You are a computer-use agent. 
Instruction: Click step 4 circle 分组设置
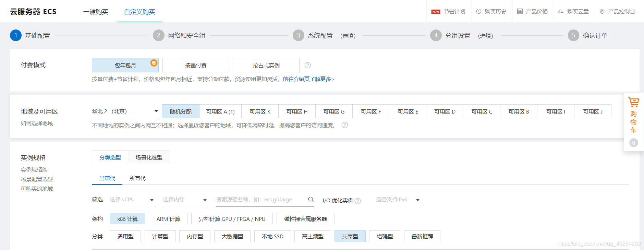[436, 35]
